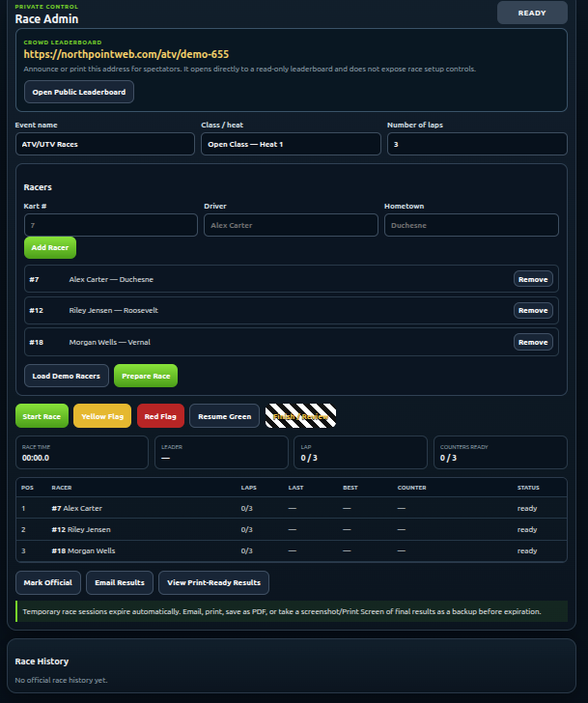
Task: Select the LAP 0 / 3 stat
Action: 360,453
